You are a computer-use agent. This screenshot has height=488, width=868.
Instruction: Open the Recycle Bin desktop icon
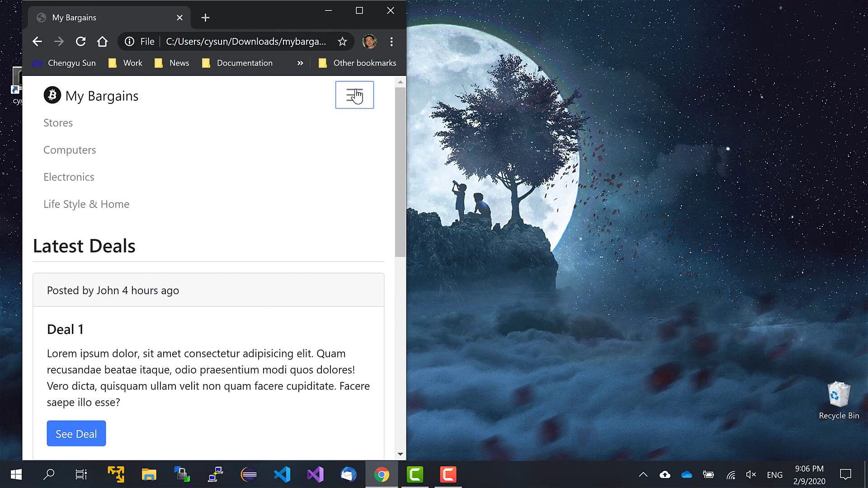[x=839, y=401]
